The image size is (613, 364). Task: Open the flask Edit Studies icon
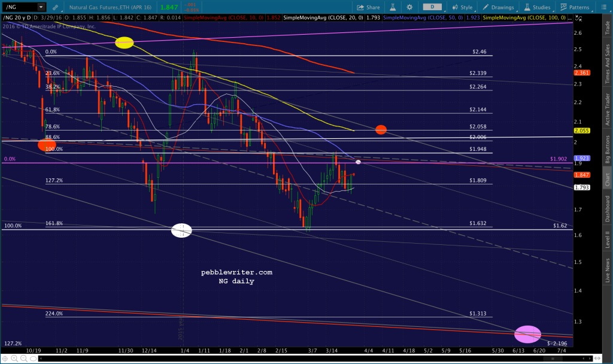[393, 7]
